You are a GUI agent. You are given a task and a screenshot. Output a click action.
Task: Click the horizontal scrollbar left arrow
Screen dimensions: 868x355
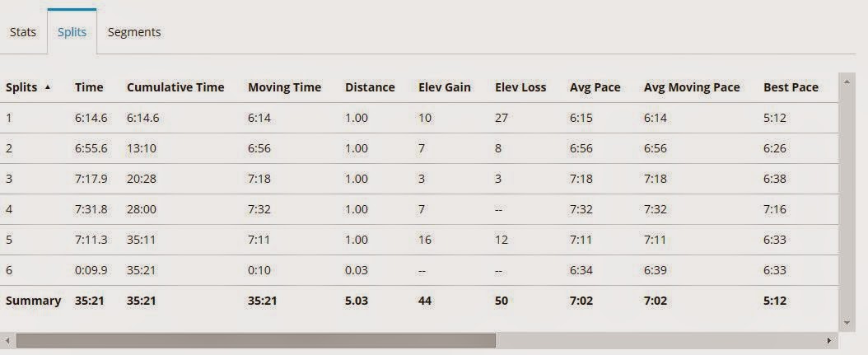[5, 340]
